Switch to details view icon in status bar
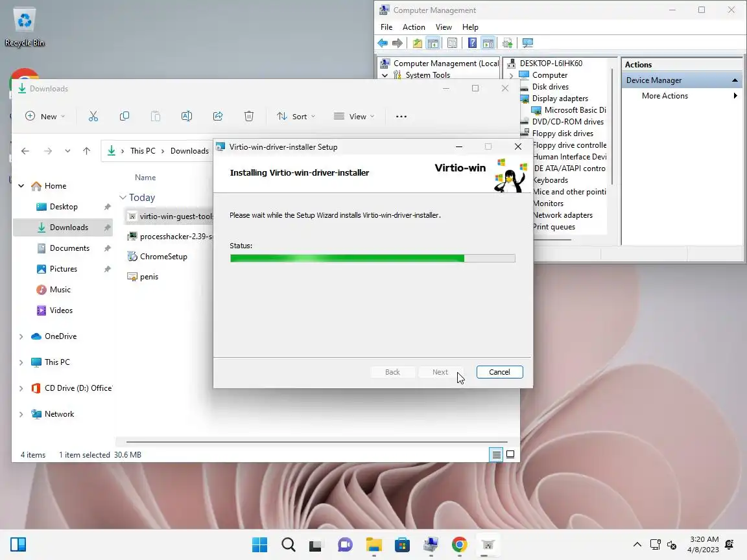This screenshot has width=747, height=560. [x=496, y=455]
